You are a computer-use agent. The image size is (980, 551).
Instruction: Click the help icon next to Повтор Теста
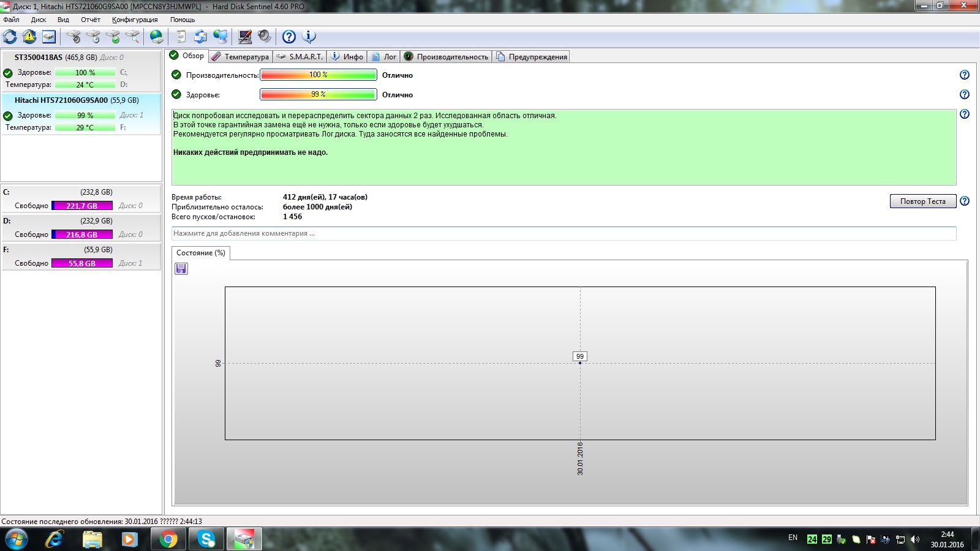click(x=965, y=201)
